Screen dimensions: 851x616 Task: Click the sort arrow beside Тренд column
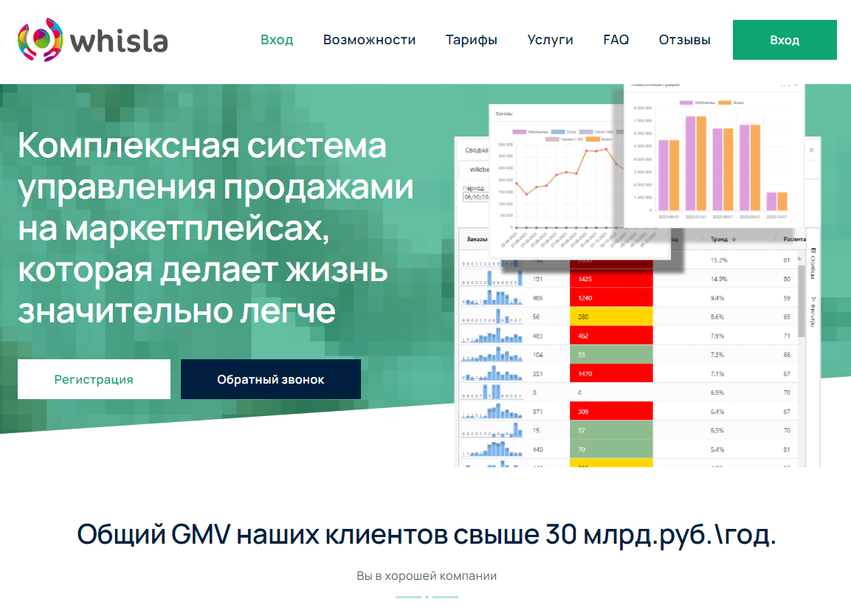(734, 239)
